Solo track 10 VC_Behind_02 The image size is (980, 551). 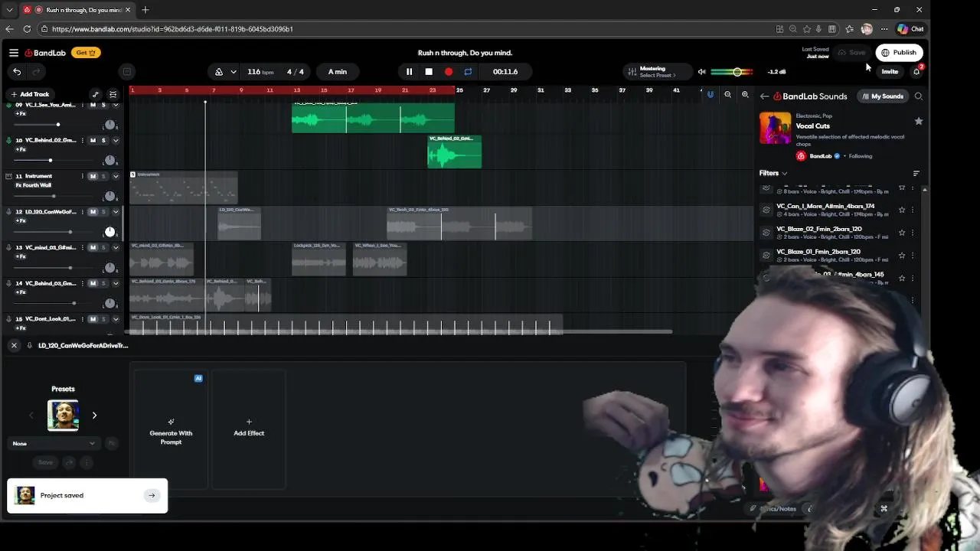(103, 140)
